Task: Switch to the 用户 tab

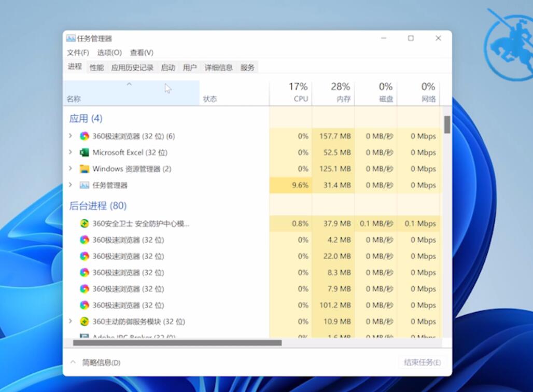Action: (x=190, y=67)
